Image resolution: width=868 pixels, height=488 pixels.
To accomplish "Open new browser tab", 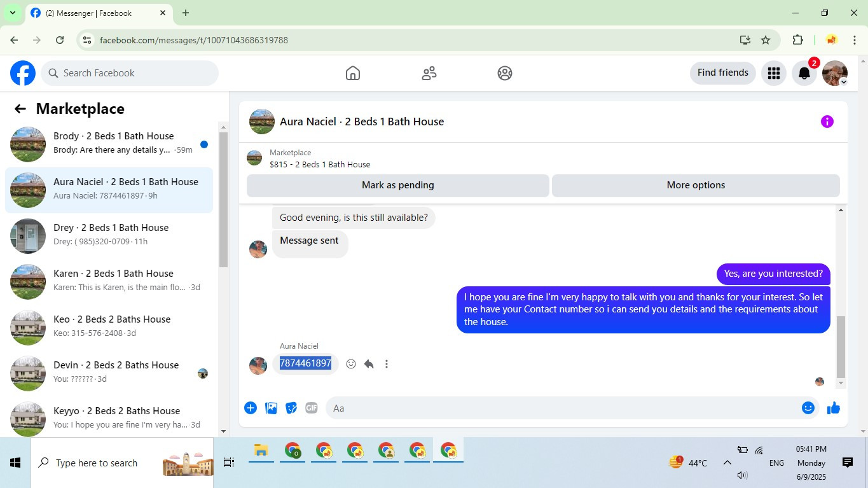I will tap(186, 13).
